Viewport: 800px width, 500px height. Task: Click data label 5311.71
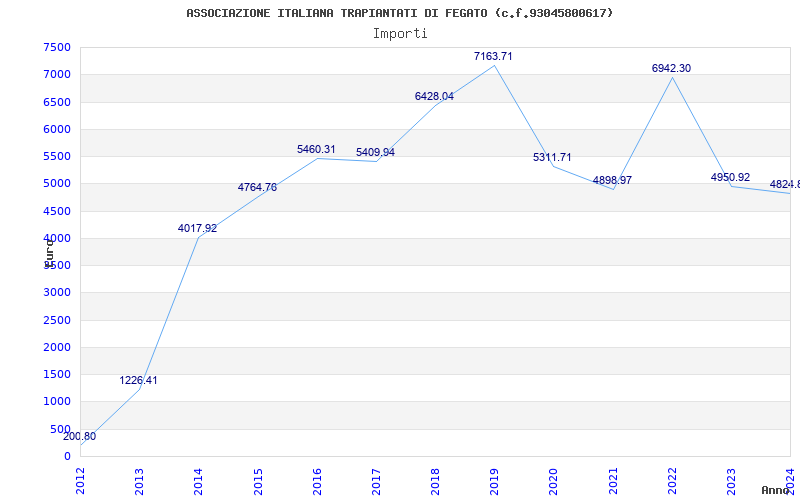553,158
